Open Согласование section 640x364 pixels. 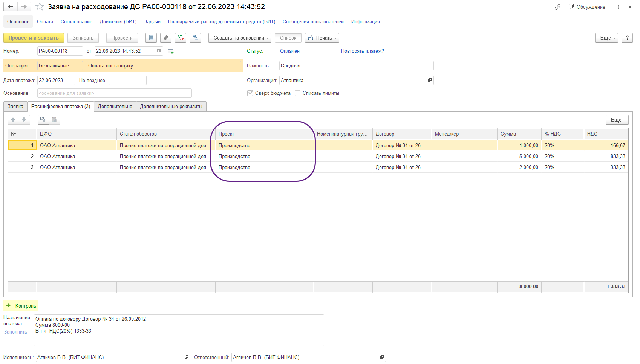coord(77,21)
